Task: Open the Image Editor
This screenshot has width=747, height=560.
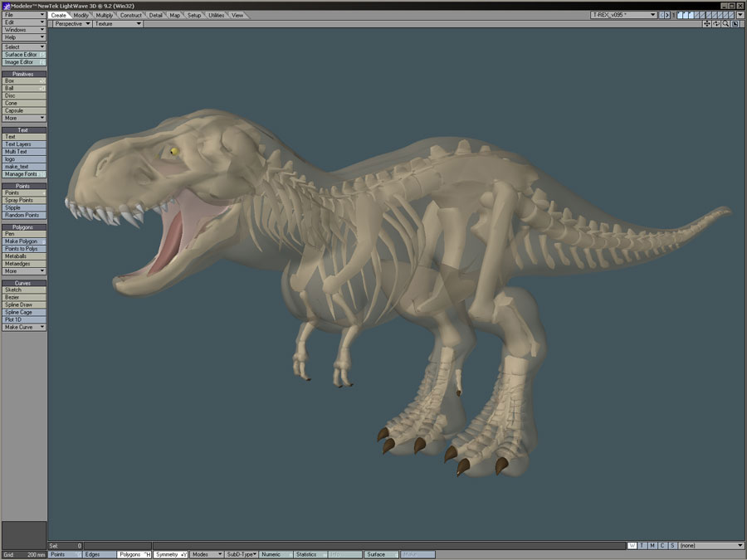Action: pos(24,62)
